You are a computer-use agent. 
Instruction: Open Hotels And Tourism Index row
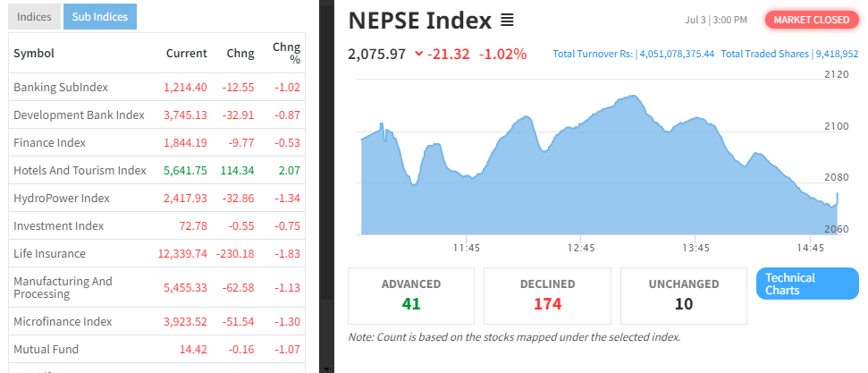click(80, 170)
